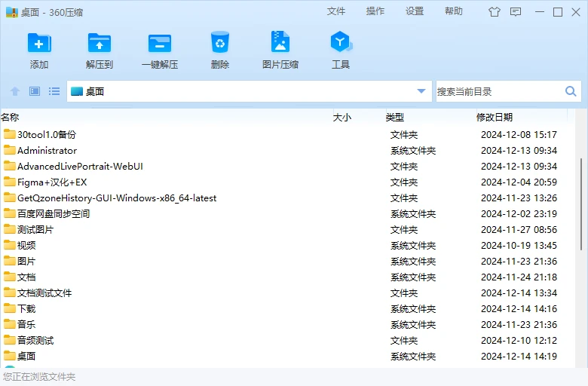Image resolution: width=588 pixels, height=386 pixels.
Task: Click the vertical scrollbar of the file list
Action: [x=581, y=204]
